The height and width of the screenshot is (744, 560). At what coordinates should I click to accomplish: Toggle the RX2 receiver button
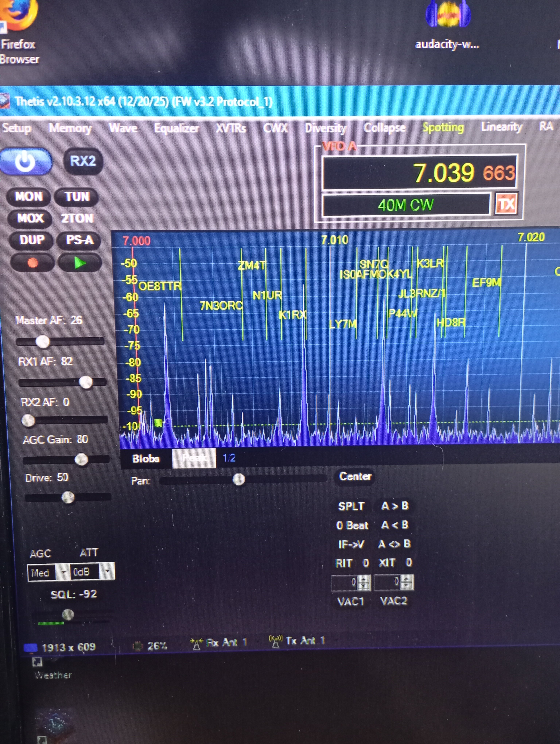click(83, 161)
